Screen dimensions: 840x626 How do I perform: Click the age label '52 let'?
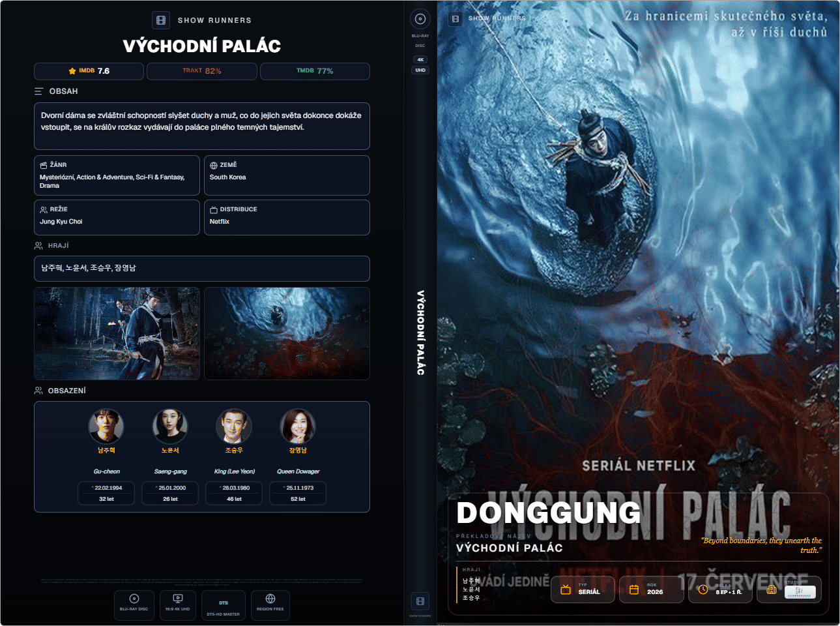pyautogui.click(x=298, y=499)
